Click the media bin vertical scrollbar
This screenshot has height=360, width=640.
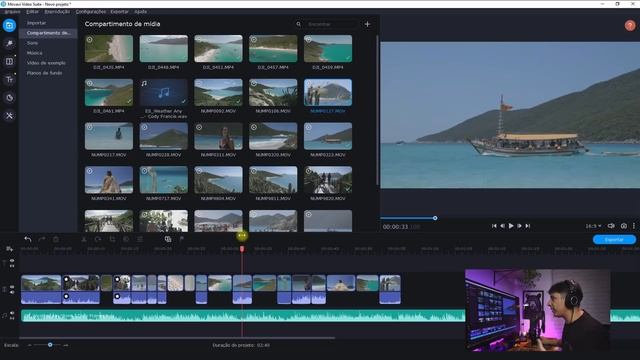[x=377, y=110]
